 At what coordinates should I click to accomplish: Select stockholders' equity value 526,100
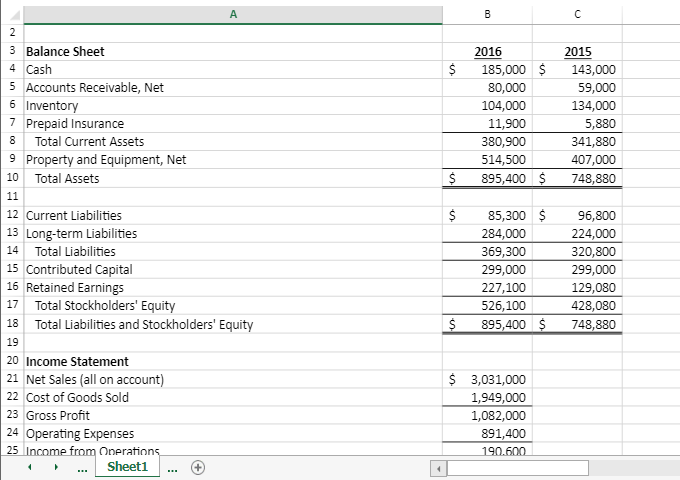[487, 306]
